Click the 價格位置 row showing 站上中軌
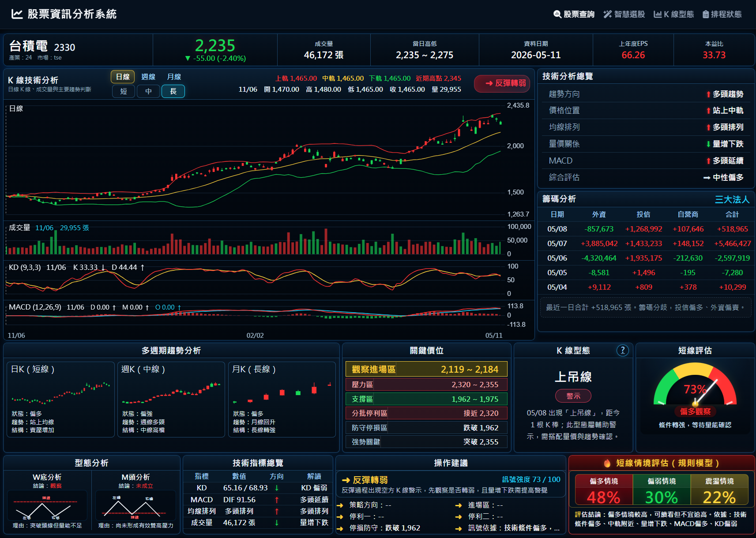The image size is (756, 538). (x=646, y=111)
